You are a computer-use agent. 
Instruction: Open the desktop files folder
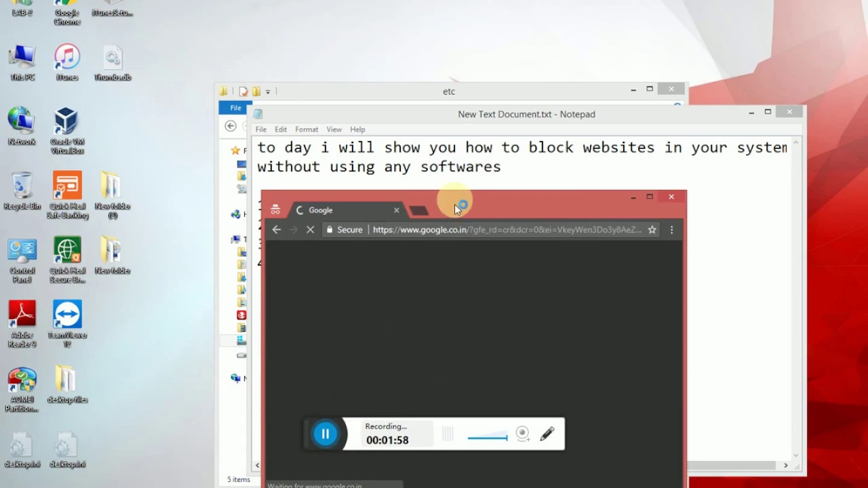point(67,385)
